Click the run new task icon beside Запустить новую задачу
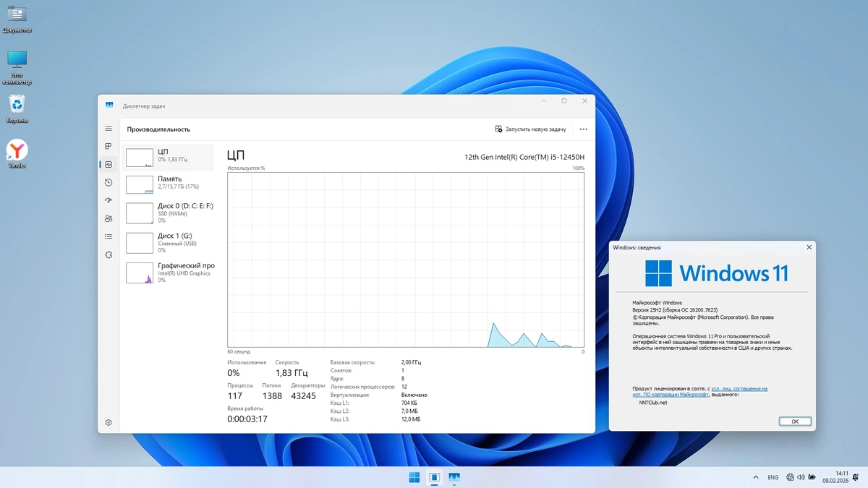868x488 pixels. click(498, 129)
